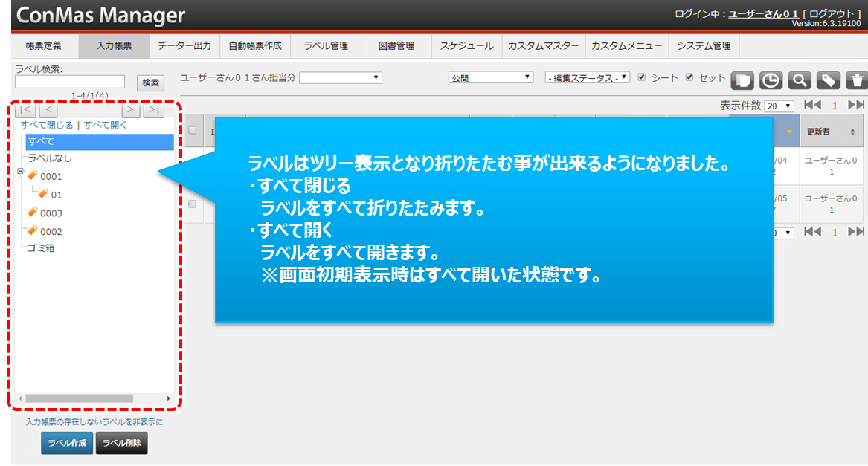Viewport: 868px width, 466px height.
Task: Go to first label page arrow
Action: [25, 110]
